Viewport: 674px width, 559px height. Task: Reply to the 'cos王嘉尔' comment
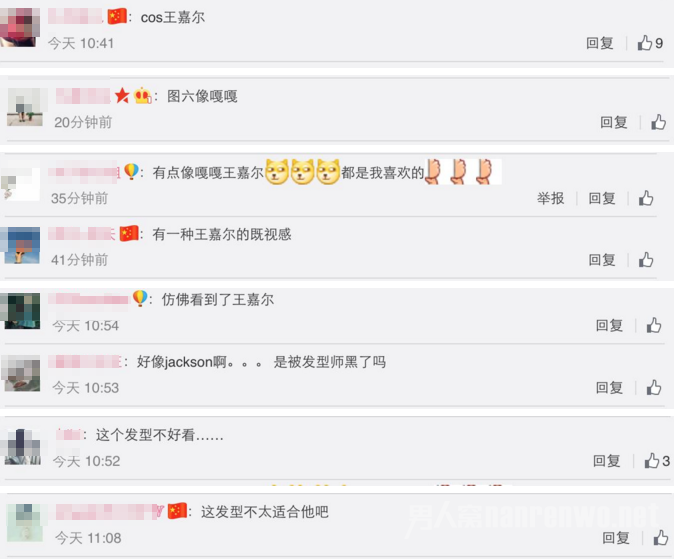pos(600,43)
